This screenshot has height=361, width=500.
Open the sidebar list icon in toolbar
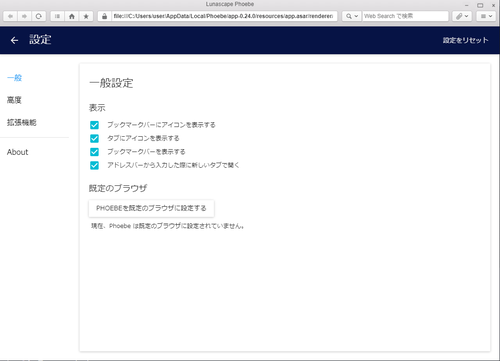[57, 16]
